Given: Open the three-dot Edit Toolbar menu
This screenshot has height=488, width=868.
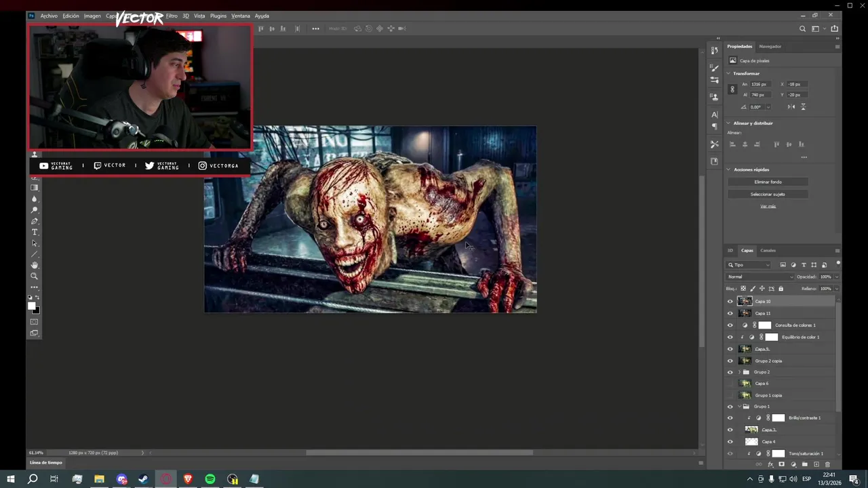Looking at the screenshot, I should tap(35, 287).
